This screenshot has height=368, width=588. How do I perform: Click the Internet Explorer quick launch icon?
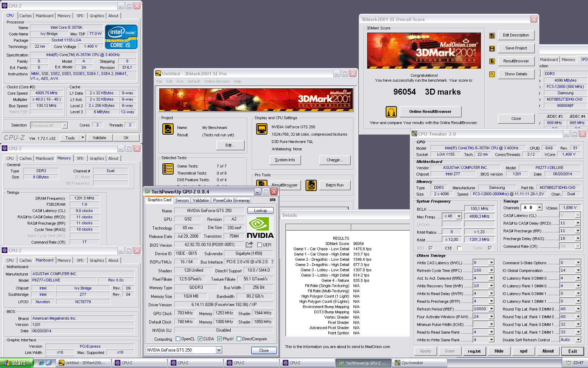[x=41, y=363]
